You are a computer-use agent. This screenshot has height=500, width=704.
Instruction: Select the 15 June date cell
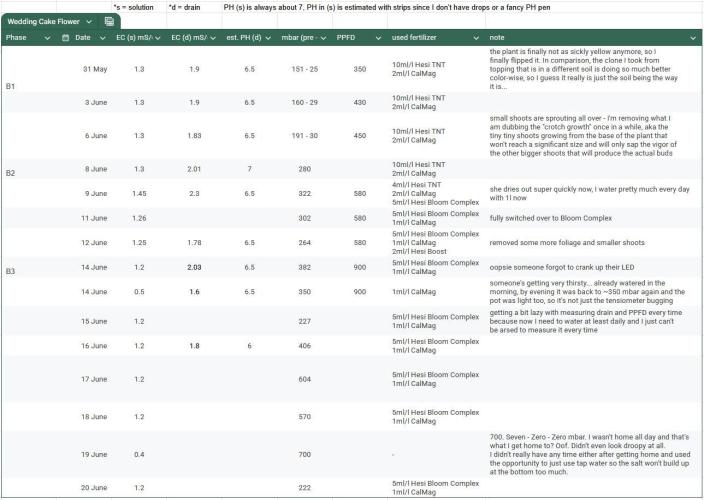pyautogui.click(x=94, y=321)
